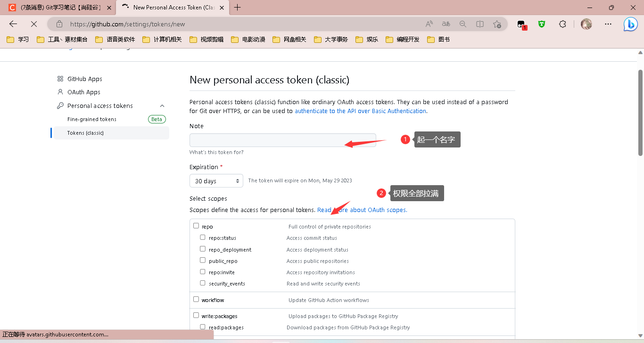
Task: Open the 计算机相关 bookmark folder
Action: [x=163, y=40]
